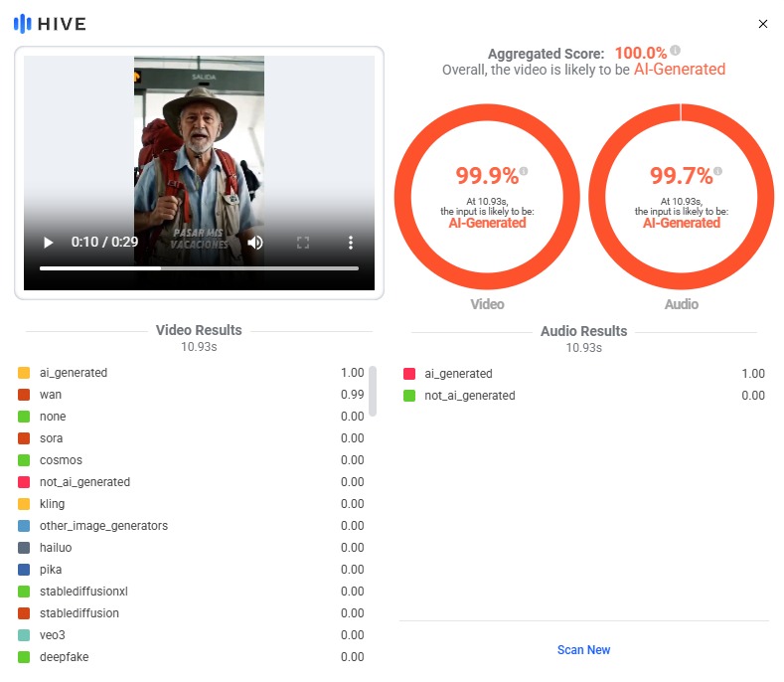
Task: Enter fullscreen video mode
Action: coord(303,242)
